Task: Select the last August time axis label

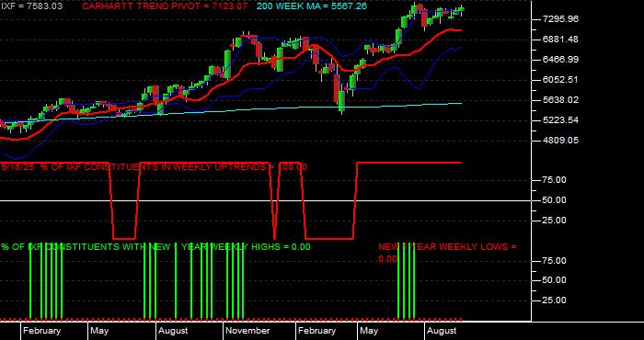Action: pyautogui.click(x=442, y=331)
